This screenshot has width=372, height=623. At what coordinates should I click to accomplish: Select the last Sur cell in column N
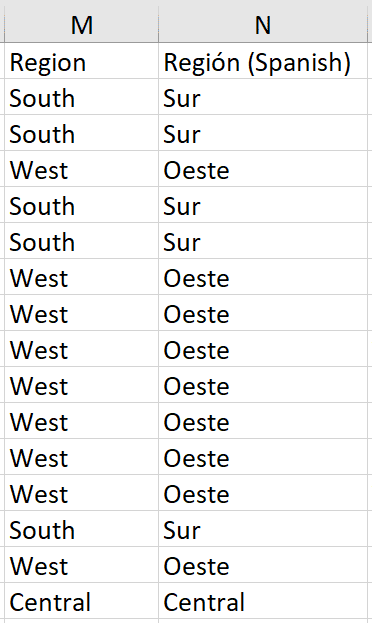[x=263, y=529]
